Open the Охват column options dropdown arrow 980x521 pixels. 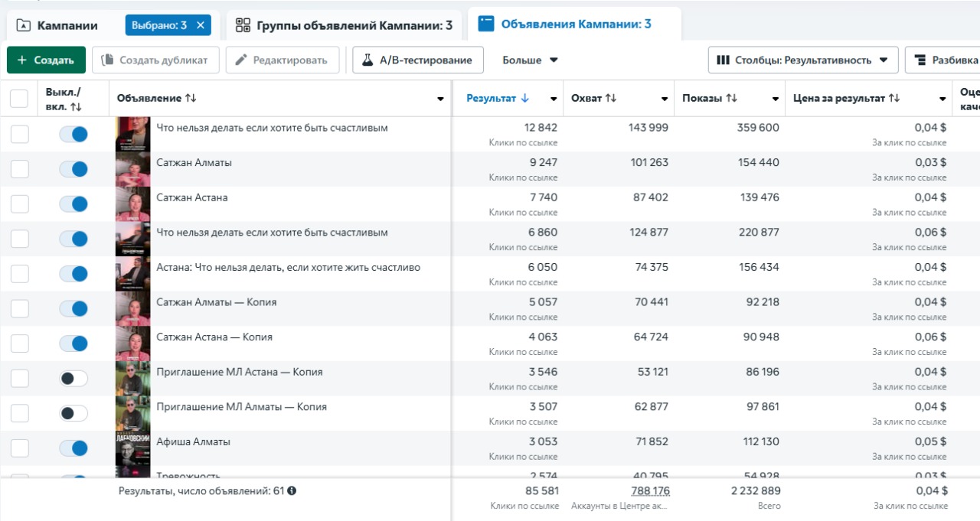click(665, 99)
